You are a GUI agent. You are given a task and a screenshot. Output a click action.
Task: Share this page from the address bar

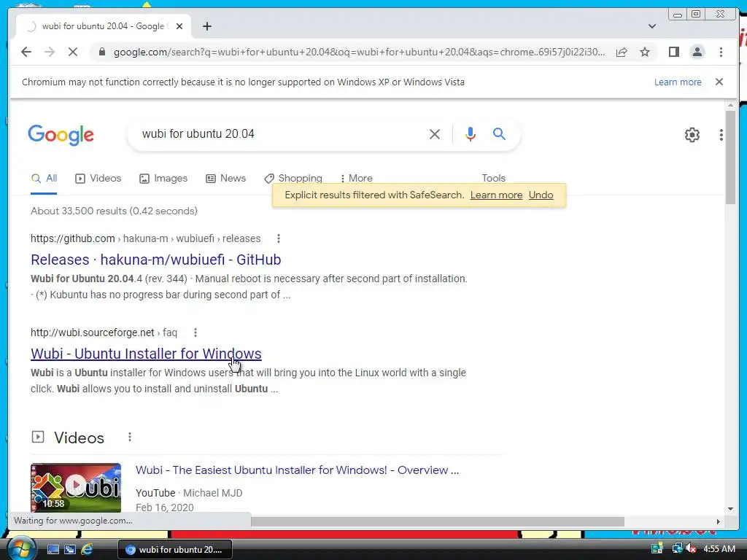(622, 52)
